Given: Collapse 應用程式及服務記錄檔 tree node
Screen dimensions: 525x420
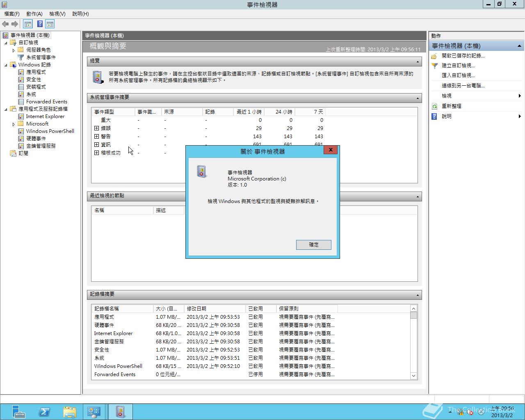Looking at the screenshot, I should pos(6,109).
